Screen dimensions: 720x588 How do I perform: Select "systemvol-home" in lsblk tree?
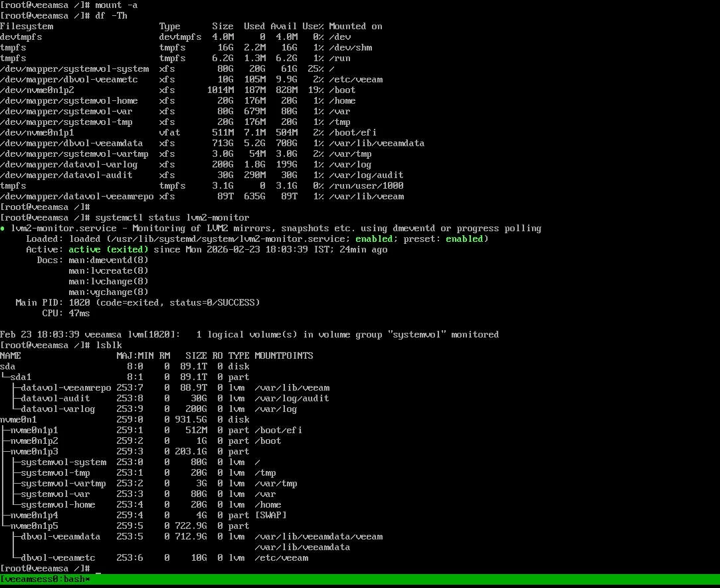[58, 504]
